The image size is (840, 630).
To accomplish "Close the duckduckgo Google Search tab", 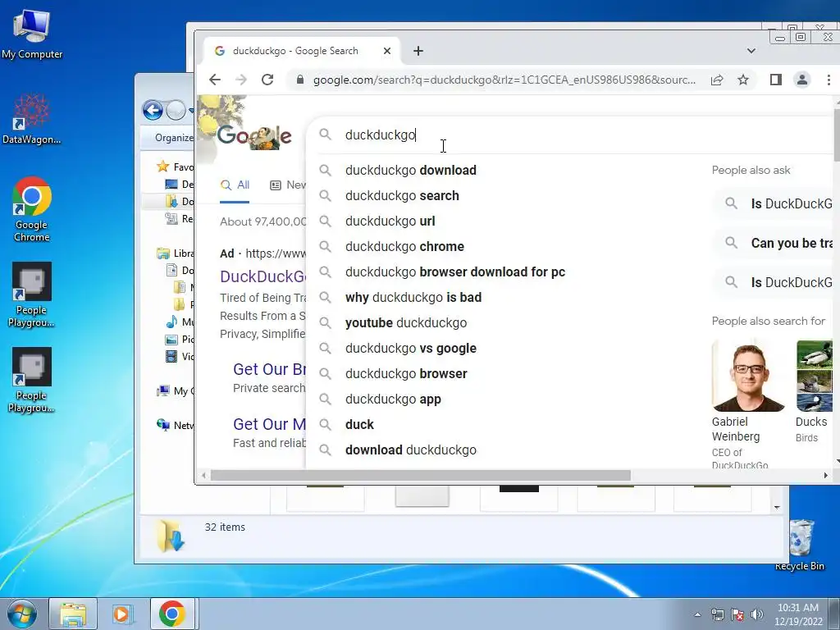I will 387,51.
